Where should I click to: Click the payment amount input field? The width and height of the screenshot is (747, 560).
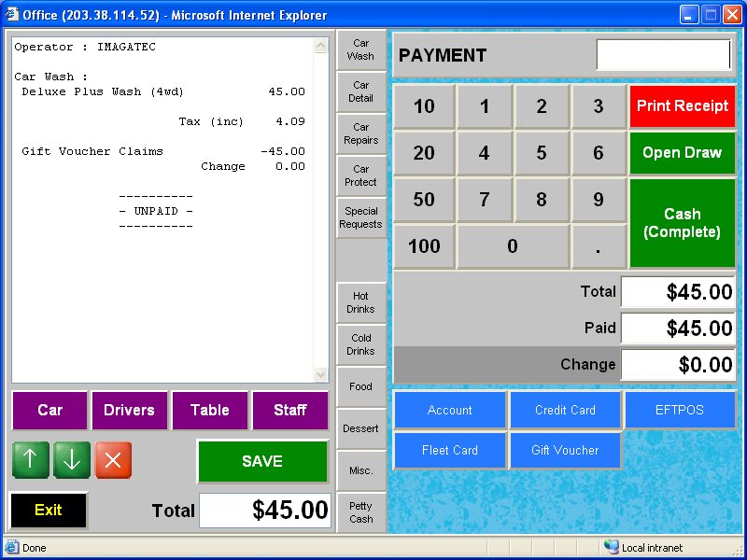[663, 55]
